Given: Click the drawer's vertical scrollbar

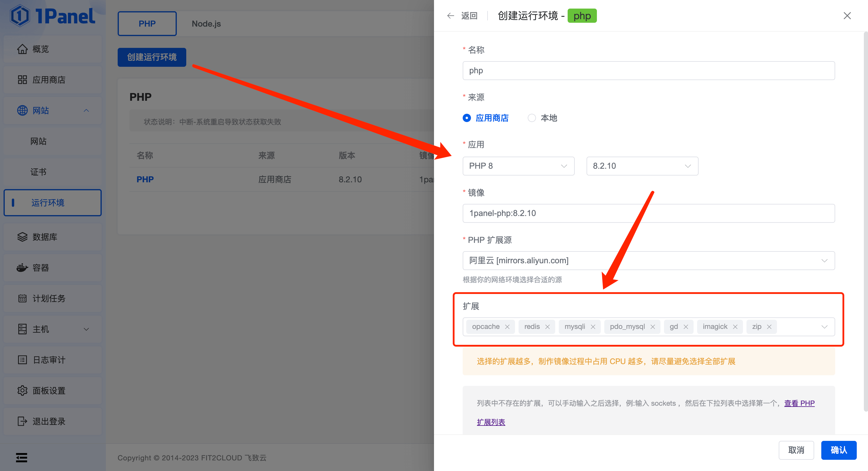Looking at the screenshot, I should coord(865,222).
